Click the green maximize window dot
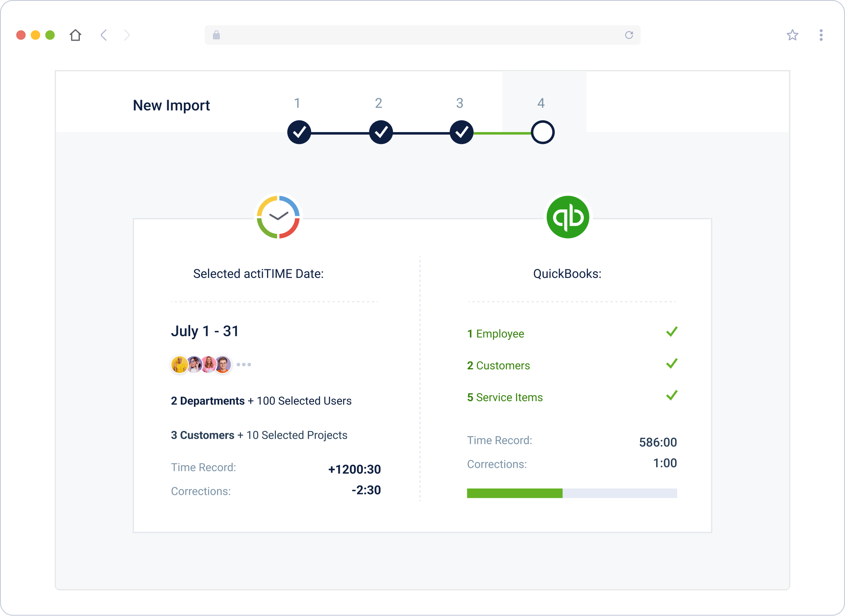Image resolution: width=845 pixels, height=616 pixels. coord(50,35)
